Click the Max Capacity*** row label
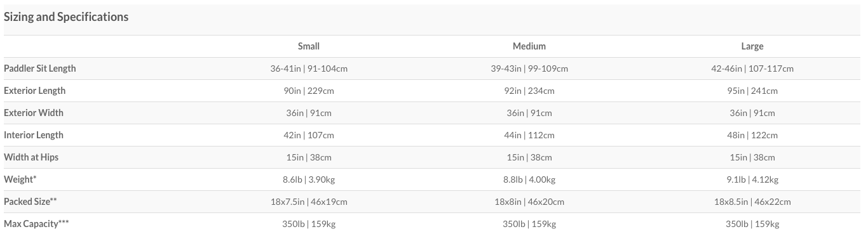 pos(36,224)
